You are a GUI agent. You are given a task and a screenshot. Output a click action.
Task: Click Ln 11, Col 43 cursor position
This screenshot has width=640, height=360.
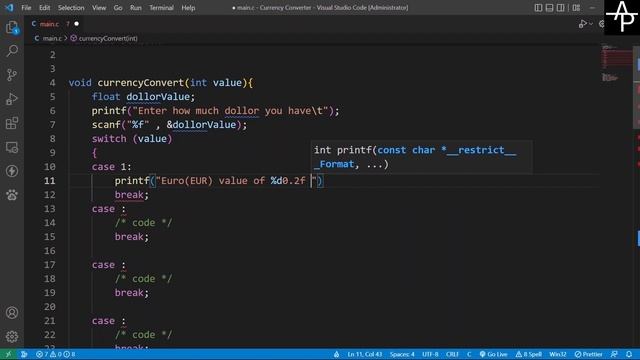click(x=364, y=354)
